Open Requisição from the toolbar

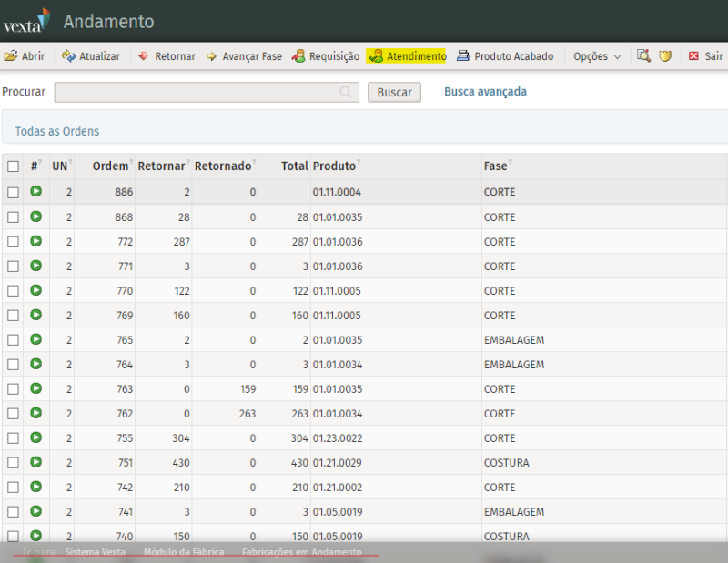(325, 56)
